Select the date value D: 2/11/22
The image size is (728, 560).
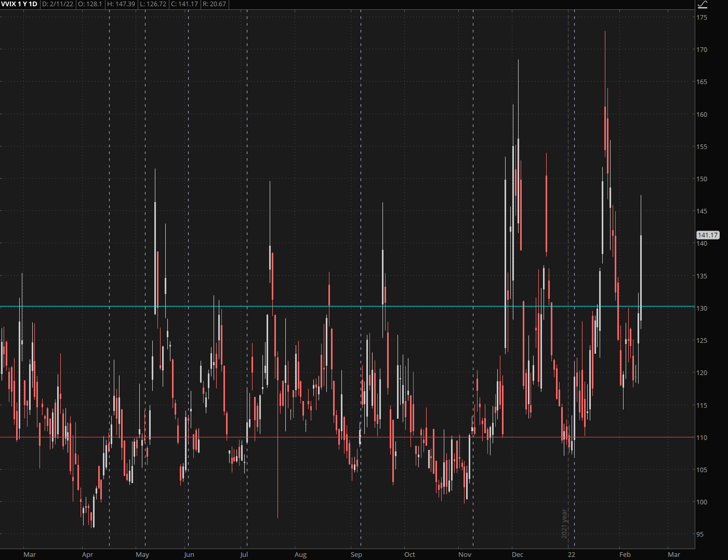click(x=58, y=4)
